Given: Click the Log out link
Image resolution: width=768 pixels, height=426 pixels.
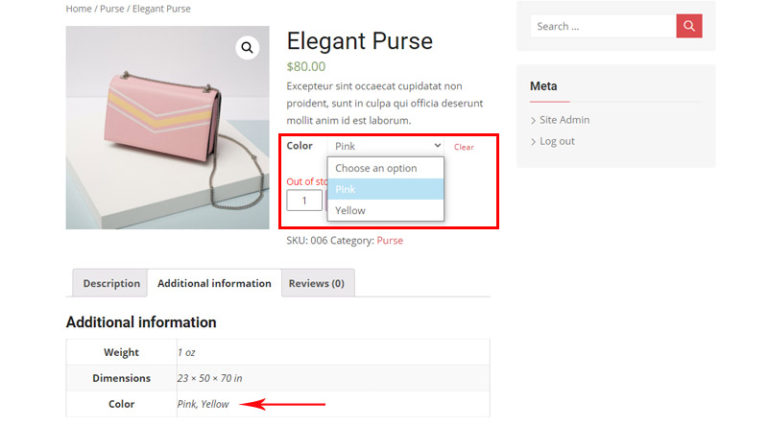Looking at the screenshot, I should [557, 141].
